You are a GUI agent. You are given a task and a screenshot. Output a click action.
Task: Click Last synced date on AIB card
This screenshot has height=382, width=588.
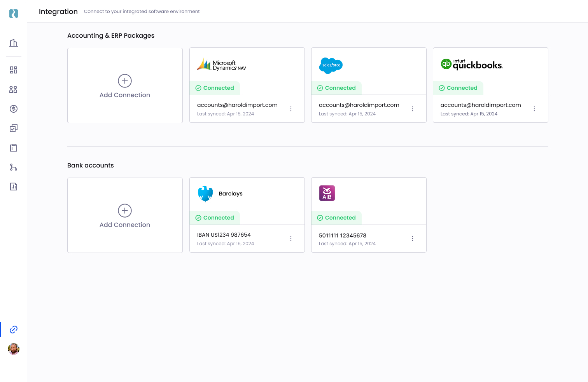(347, 244)
